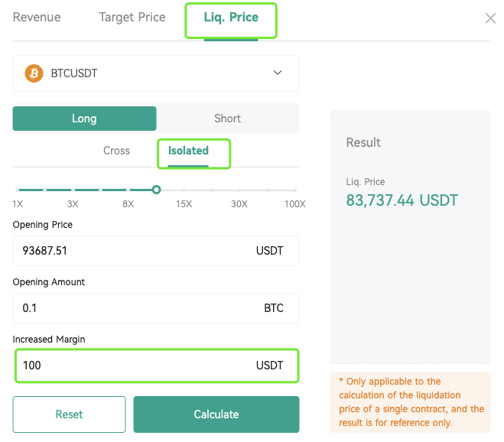The width and height of the screenshot is (504, 442).
Task: Click the Bitcoin coin icon
Action: (x=34, y=73)
